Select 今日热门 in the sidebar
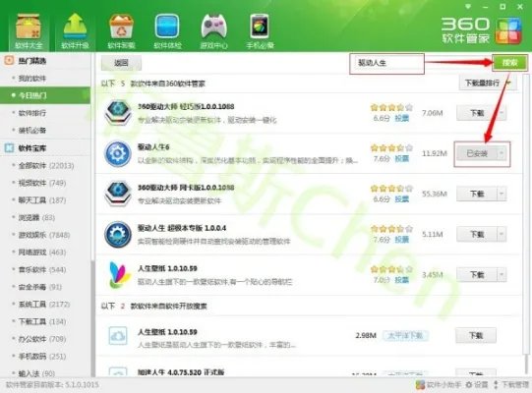The width and height of the screenshot is (532, 393). 45,95
